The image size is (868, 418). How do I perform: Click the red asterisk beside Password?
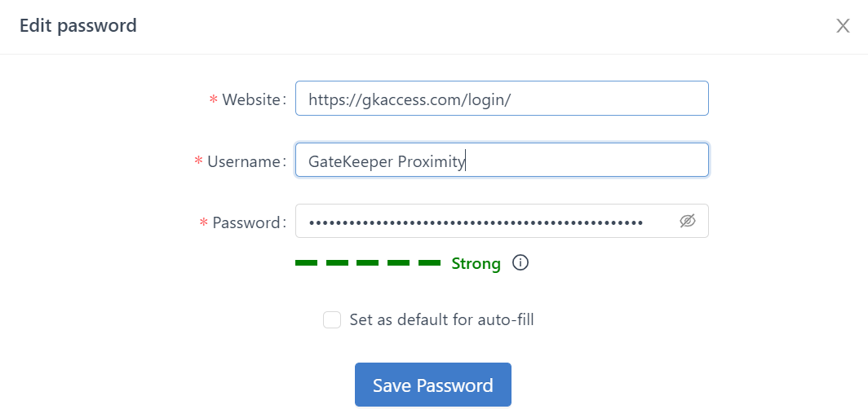204,223
